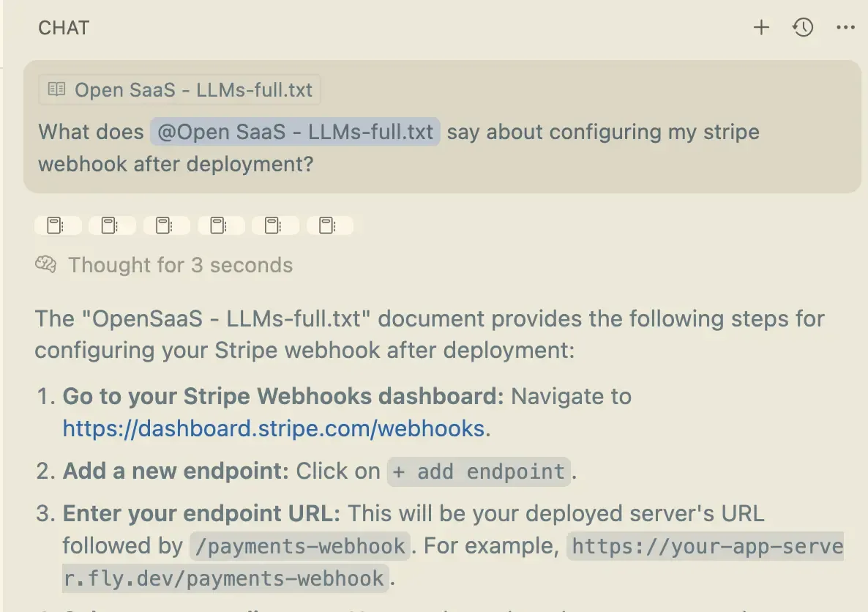Expand the 'Thought for 3 seconds' reasoning
Image resolution: width=868 pixels, height=612 pixels.
[179, 265]
